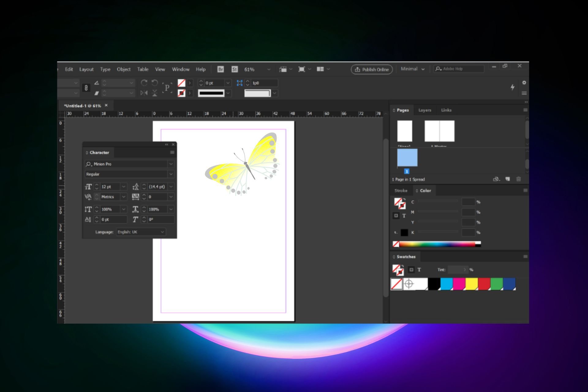Open the kerning dropdown showing Metrics
The width and height of the screenshot is (588, 392).
coord(123,197)
